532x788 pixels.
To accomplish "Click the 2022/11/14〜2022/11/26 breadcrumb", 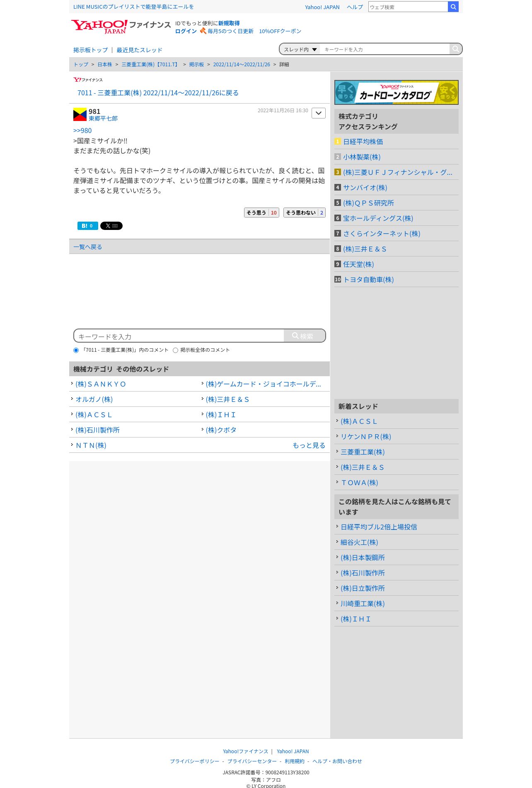I will click(242, 65).
